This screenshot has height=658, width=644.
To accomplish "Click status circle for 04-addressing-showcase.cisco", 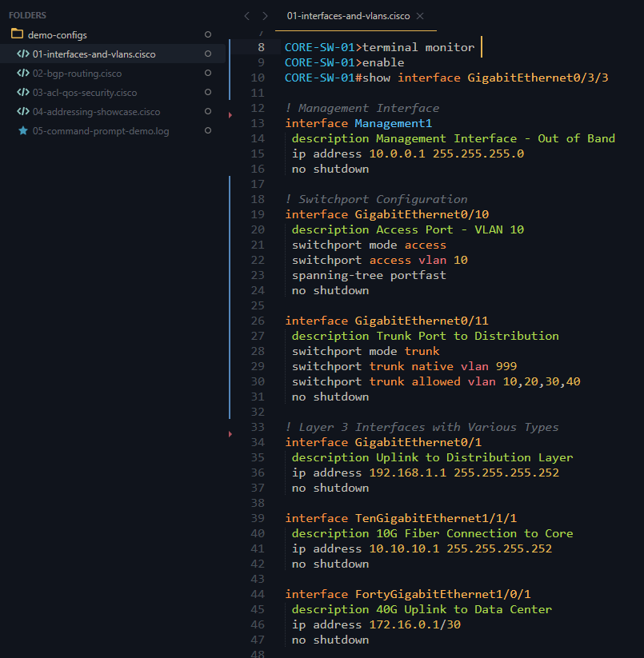I will point(208,111).
